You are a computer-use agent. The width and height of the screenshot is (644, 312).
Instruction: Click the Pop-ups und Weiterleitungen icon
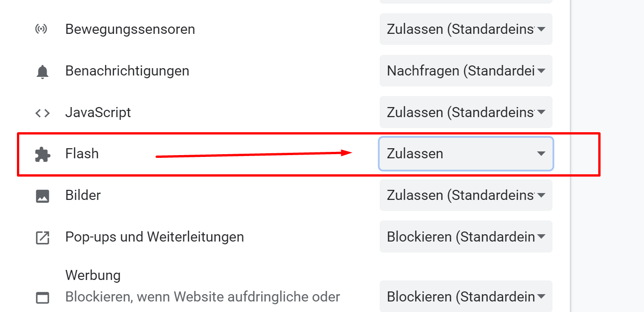(x=42, y=237)
